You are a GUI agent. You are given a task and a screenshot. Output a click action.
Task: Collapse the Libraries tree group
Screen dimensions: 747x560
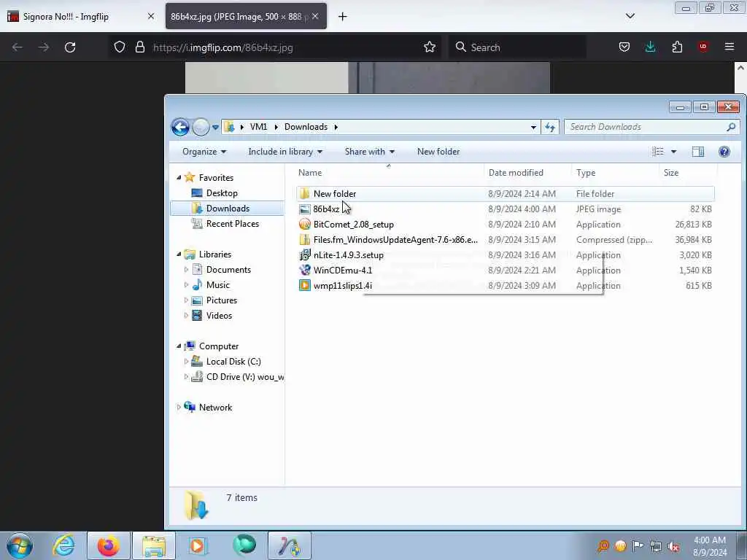pyautogui.click(x=179, y=254)
